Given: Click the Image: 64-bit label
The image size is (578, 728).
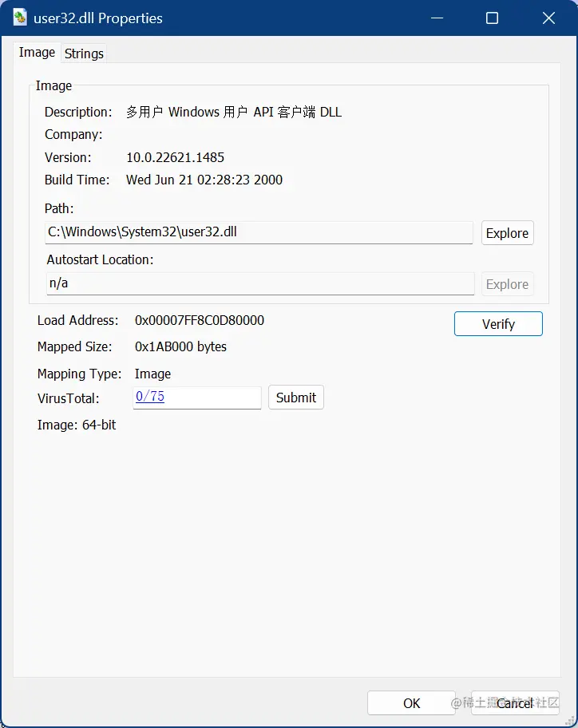Looking at the screenshot, I should click(77, 425).
